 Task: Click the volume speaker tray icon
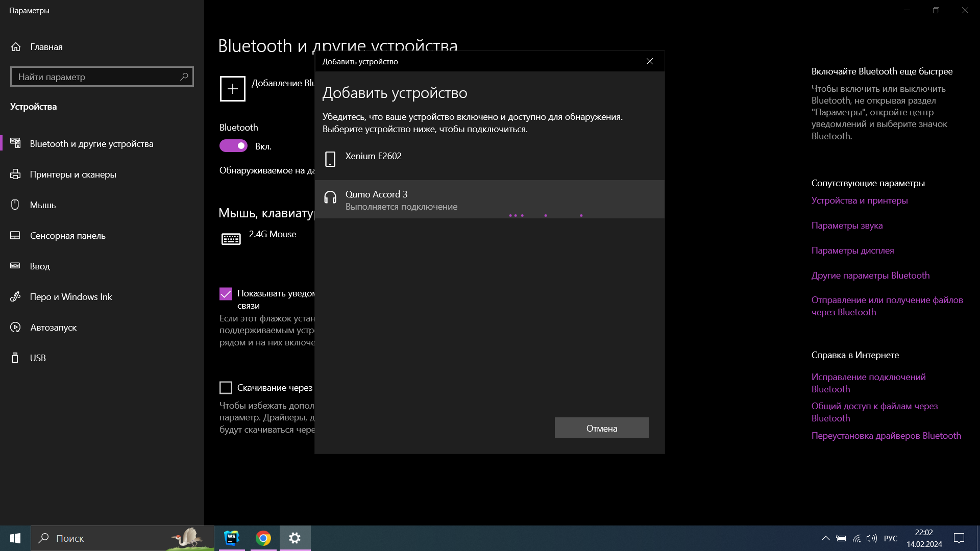872,538
